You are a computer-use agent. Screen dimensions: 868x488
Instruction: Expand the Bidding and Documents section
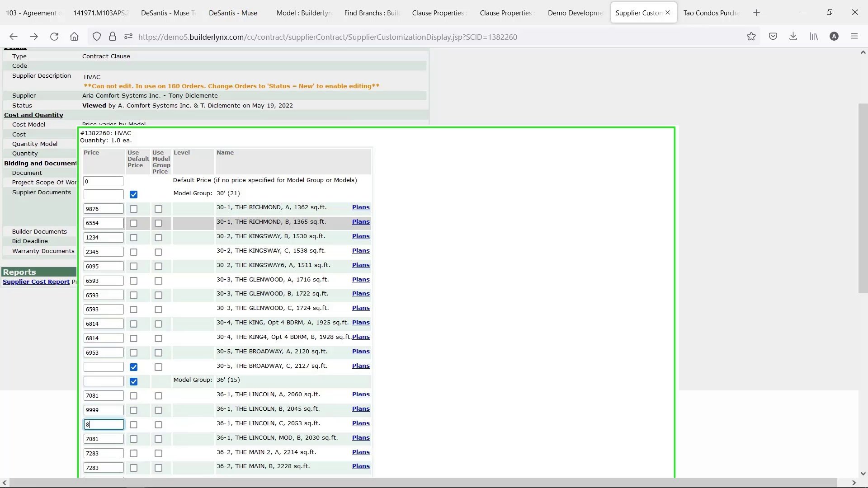pos(39,163)
